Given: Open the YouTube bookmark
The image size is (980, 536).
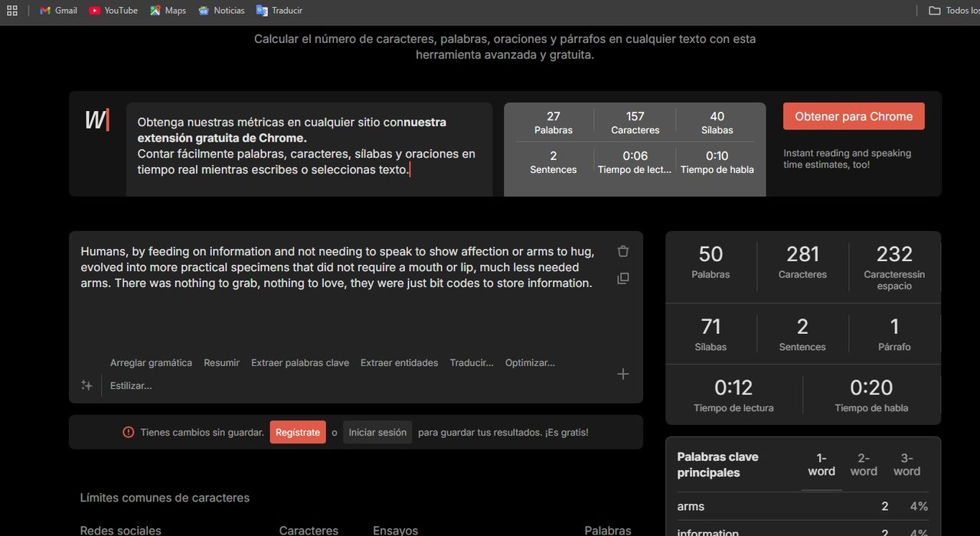Looking at the screenshot, I should point(113,11).
